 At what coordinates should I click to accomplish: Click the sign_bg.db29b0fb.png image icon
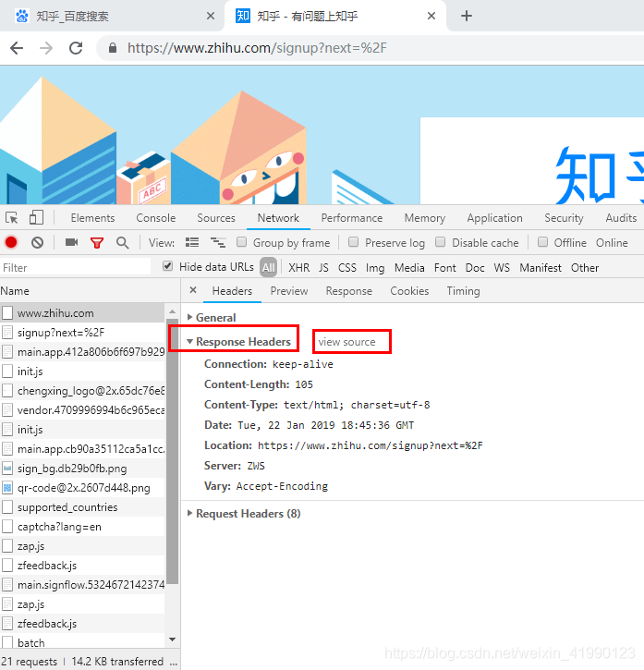point(7,469)
